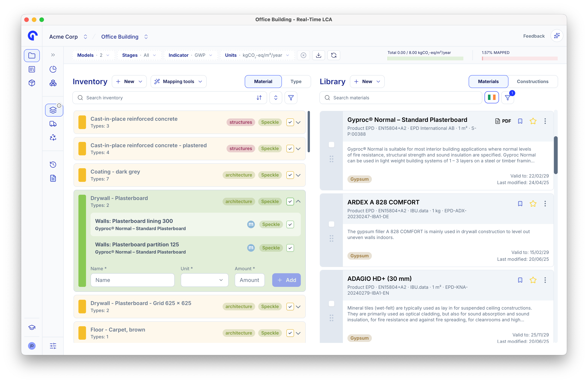Open the truck transport icon
The height and width of the screenshot is (383, 588).
(x=53, y=124)
